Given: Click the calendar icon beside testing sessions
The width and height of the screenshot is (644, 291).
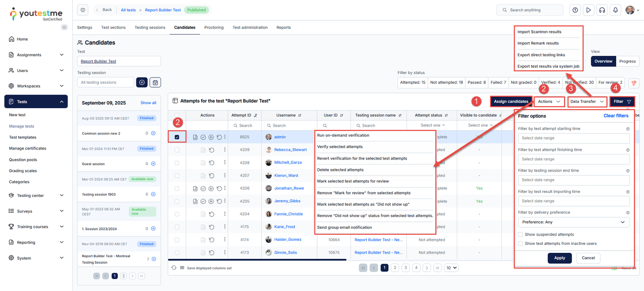Looking at the screenshot, I should tap(155, 82).
